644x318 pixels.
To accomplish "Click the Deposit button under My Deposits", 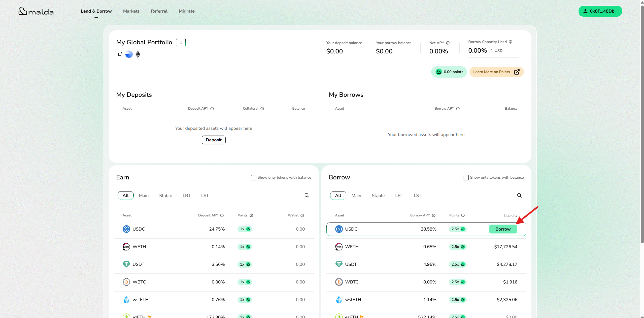I will [214, 140].
